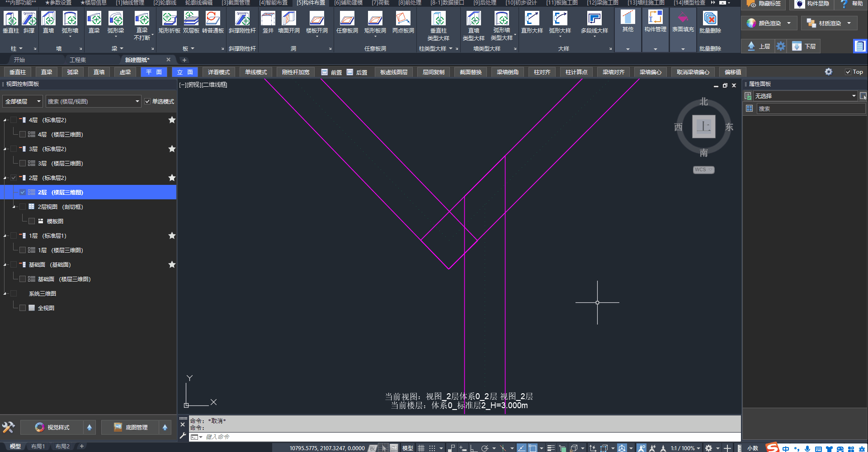Switch to the 工程集 tab
Screen dimensions: 868x452
(x=78, y=60)
